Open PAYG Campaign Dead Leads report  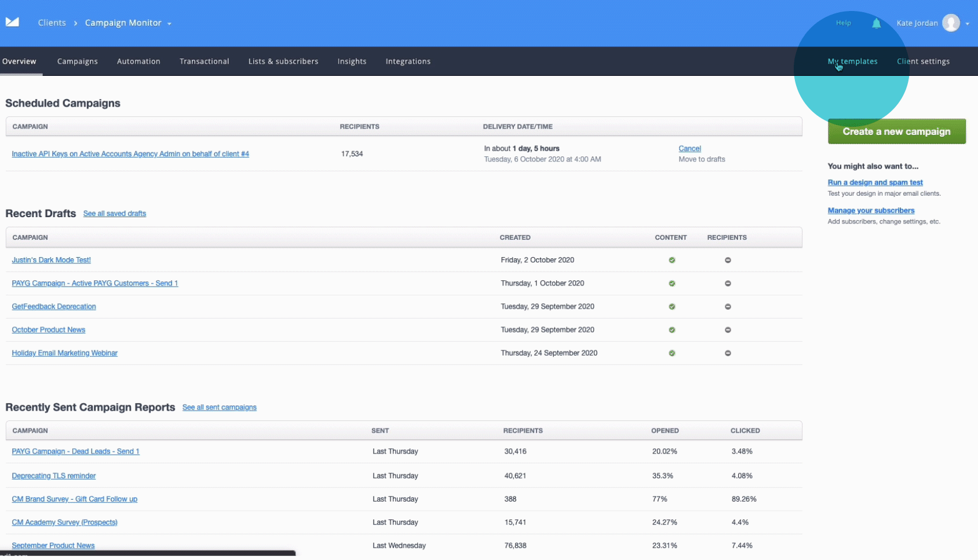pyautogui.click(x=75, y=451)
